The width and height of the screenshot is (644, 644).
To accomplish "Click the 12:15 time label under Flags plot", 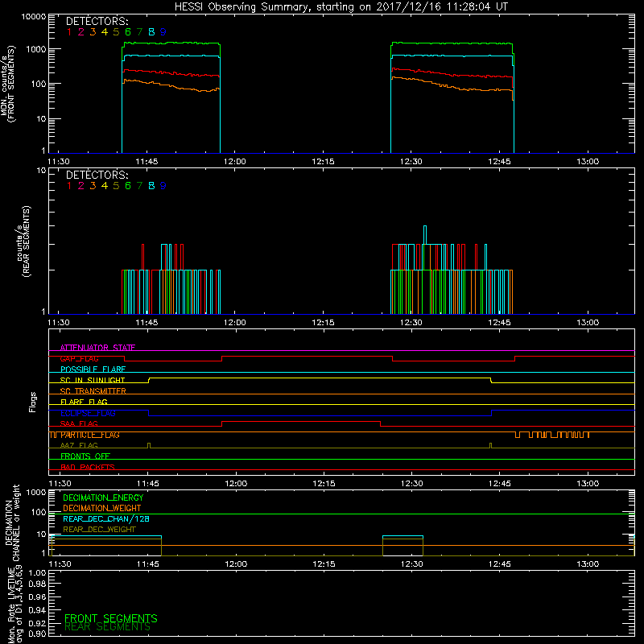I will tap(324, 484).
